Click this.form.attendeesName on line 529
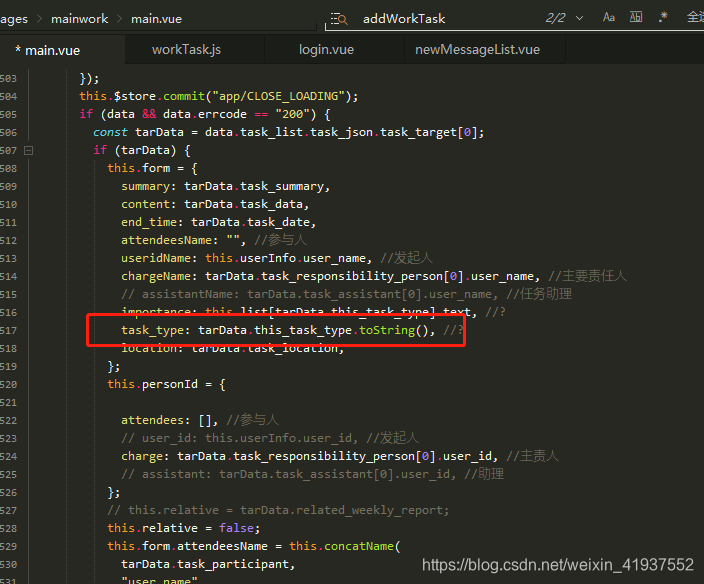This screenshot has height=584, width=704. coord(187,546)
